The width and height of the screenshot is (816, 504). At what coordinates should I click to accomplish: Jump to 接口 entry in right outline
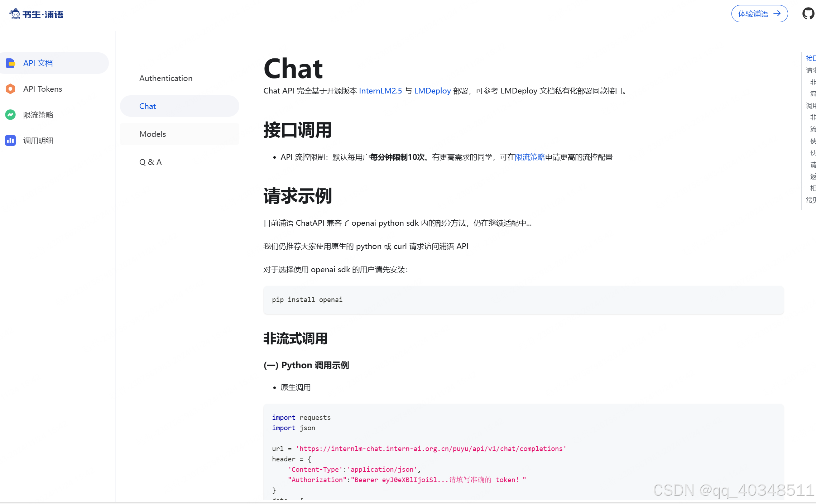(811, 58)
